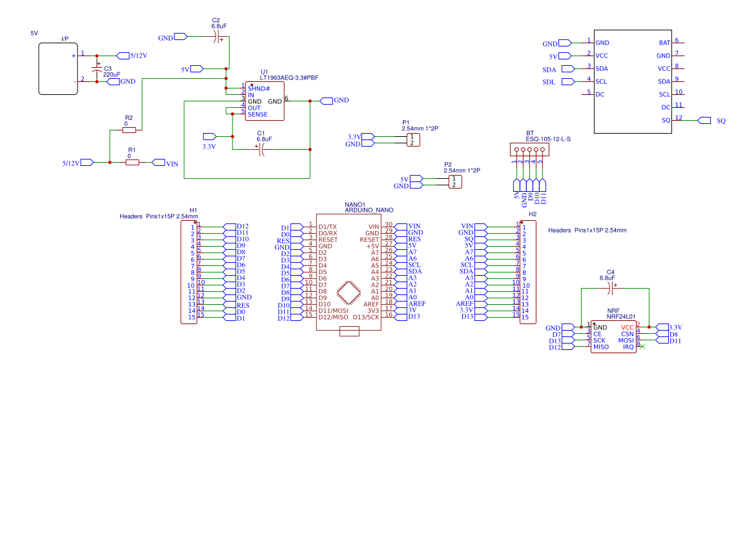Click the D11/MOSI pin label on NANO1
This screenshot has width=756, height=534.
[333, 311]
